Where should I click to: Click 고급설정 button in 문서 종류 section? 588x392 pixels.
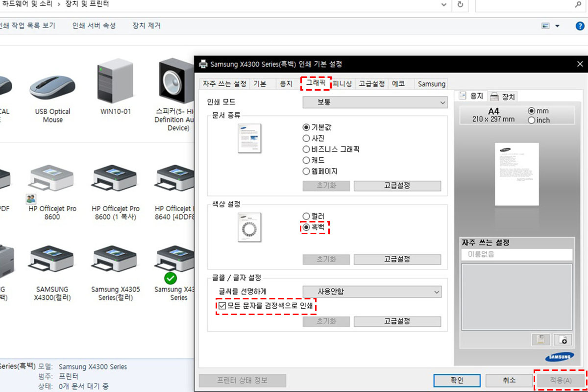(x=397, y=186)
